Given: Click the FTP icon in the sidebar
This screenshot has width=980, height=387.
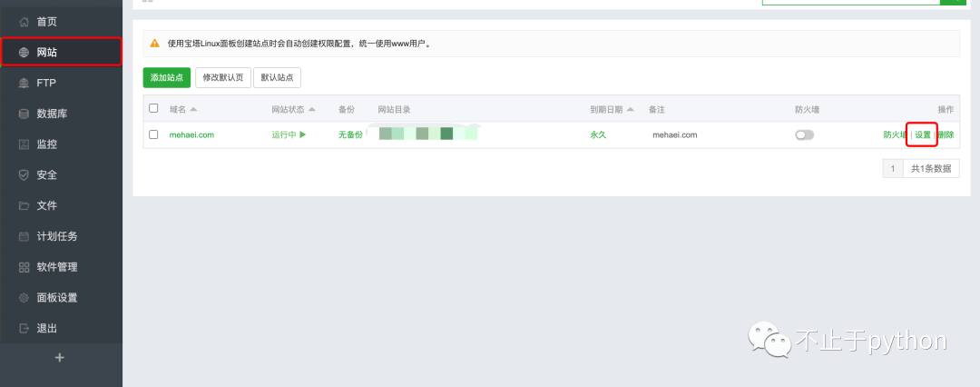Looking at the screenshot, I should 24,83.
